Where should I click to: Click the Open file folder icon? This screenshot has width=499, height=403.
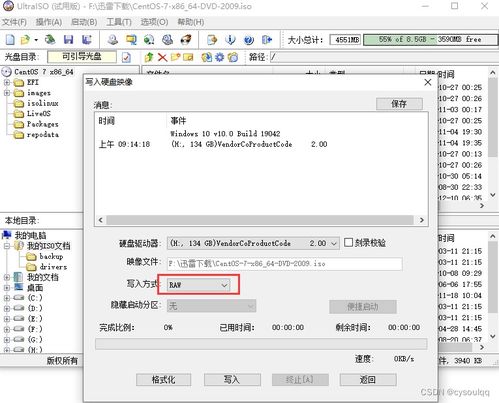coord(25,40)
